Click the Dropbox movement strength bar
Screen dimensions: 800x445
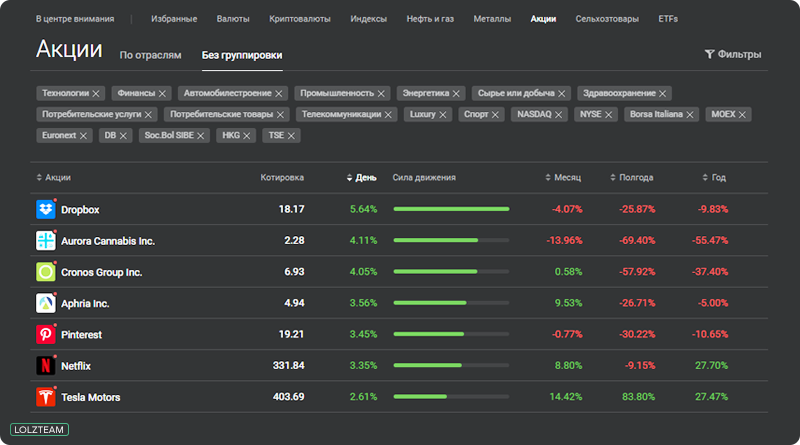[x=451, y=209]
